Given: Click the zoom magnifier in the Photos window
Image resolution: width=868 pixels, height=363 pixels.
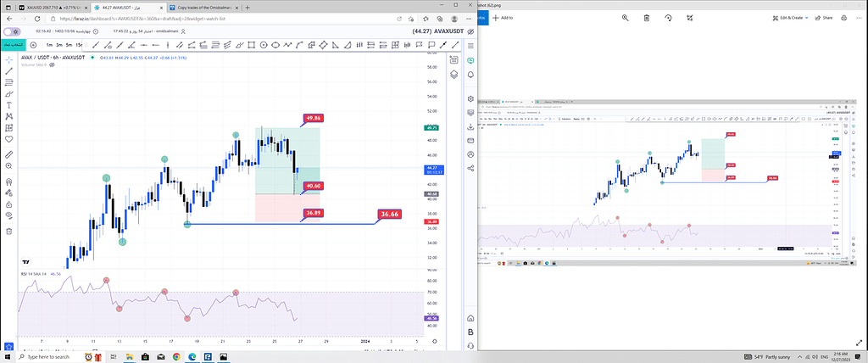Looking at the screenshot, I should coord(625,18).
